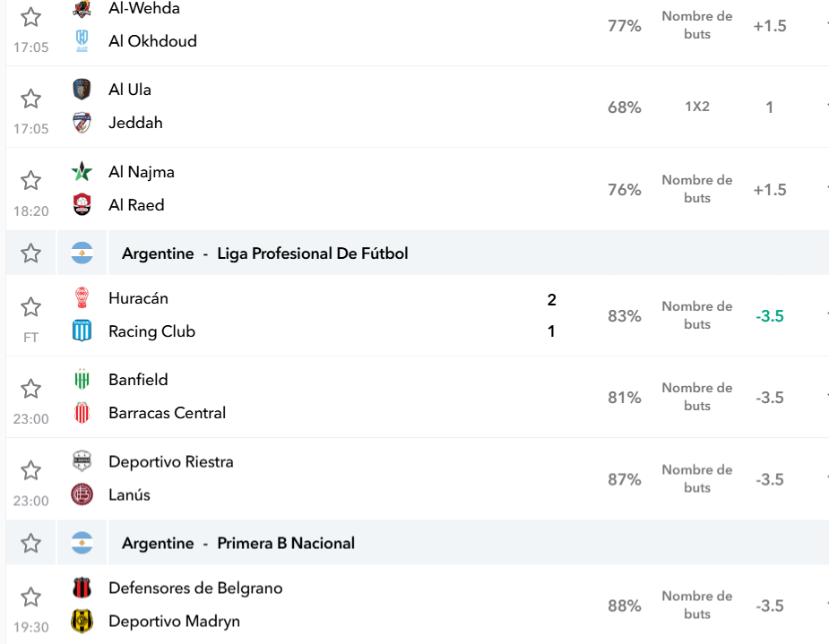This screenshot has width=829, height=644.
Task: Click the Argentina flag beside Primera B Nacional
Action: tap(82, 543)
